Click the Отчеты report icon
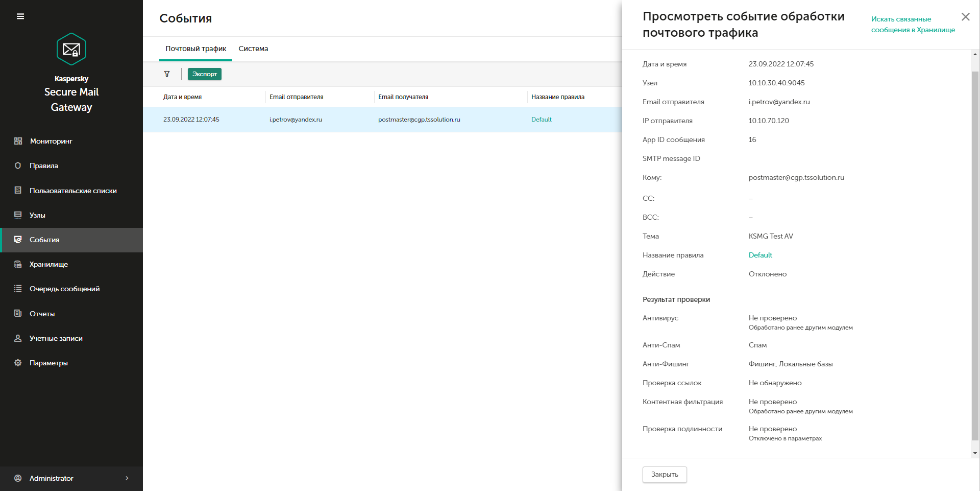 coord(18,313)
